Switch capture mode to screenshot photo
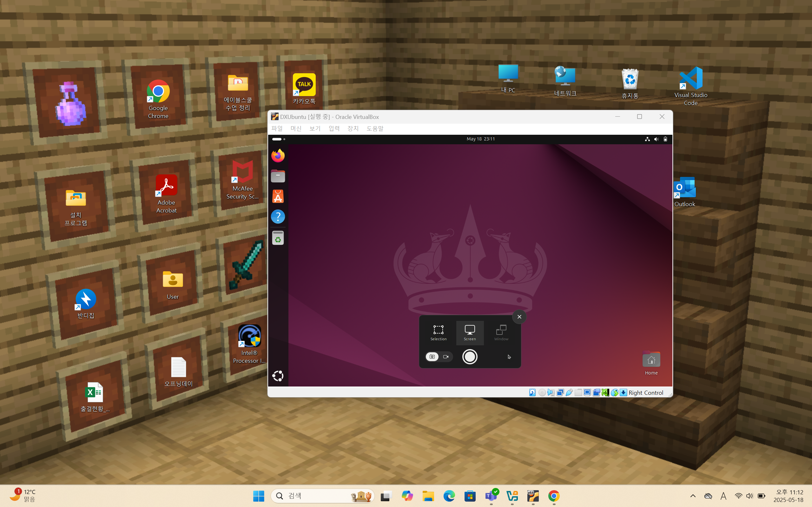812x507 pixels. tap(432, 357)
